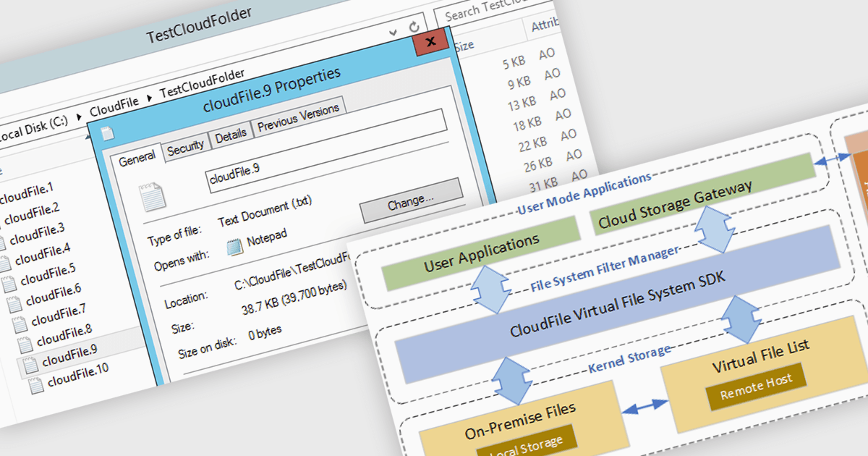Click the Text Document (.txt) type value

point(265,211)
